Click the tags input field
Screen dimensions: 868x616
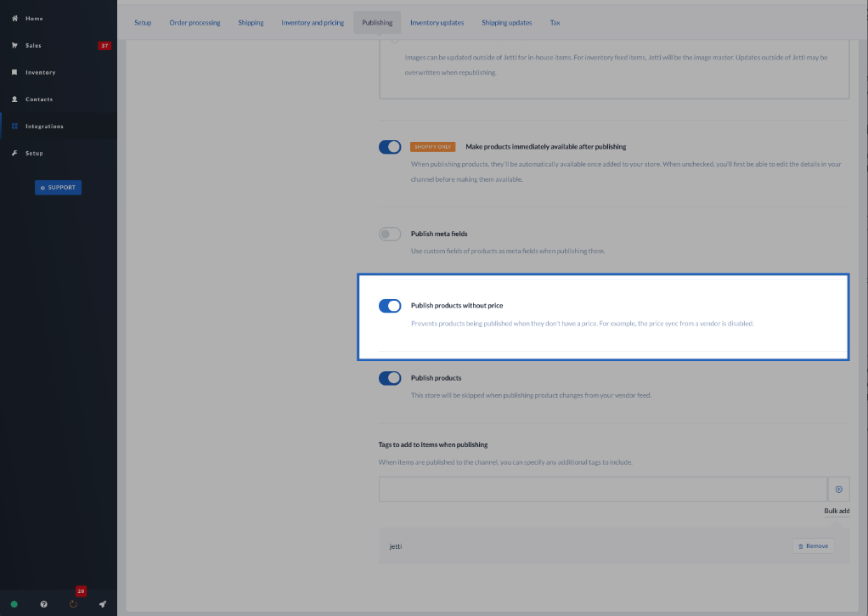[x=603, y=489]
